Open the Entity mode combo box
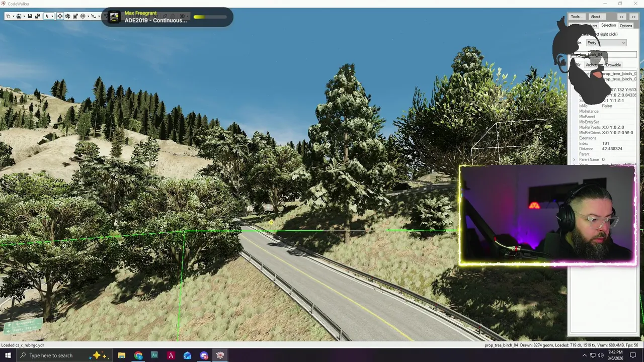 [x=606, y=43]
